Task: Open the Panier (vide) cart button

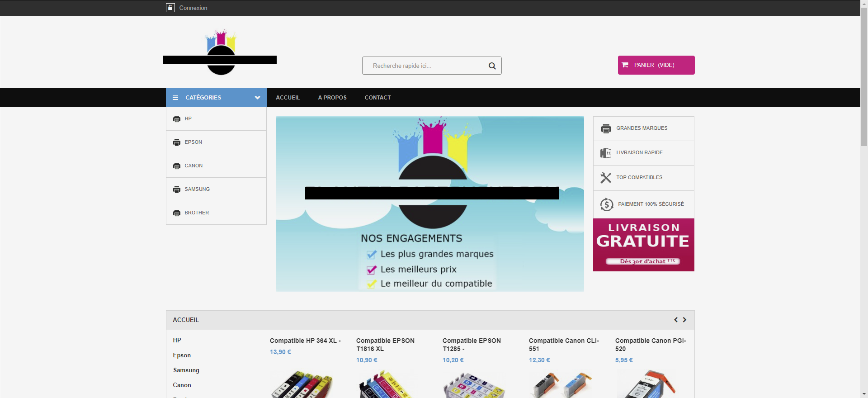Action: [656, 65]
